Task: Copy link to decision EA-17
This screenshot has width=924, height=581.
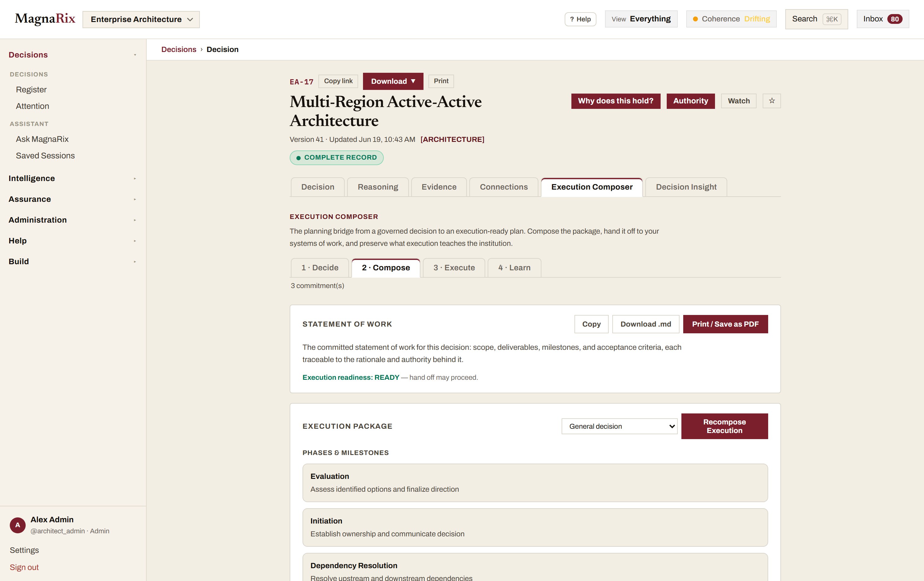Action: [x=338, y=81]
